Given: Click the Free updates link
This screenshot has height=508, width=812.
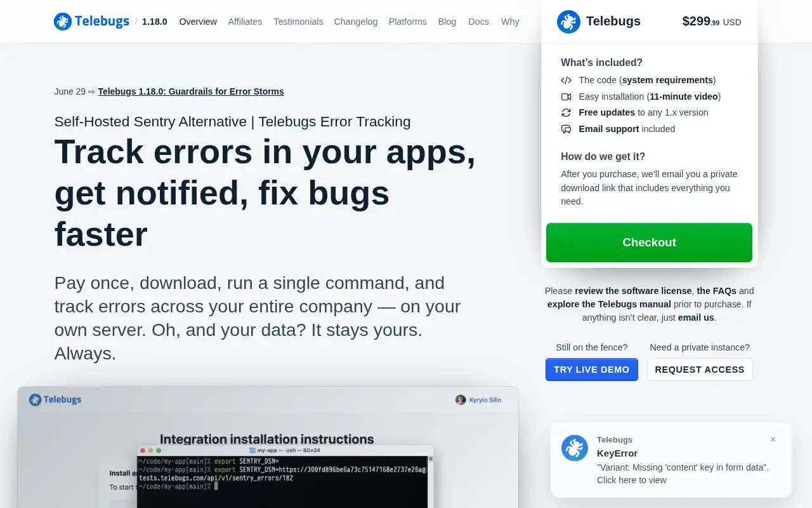Looking at the screenshot, I should (607, 112).
